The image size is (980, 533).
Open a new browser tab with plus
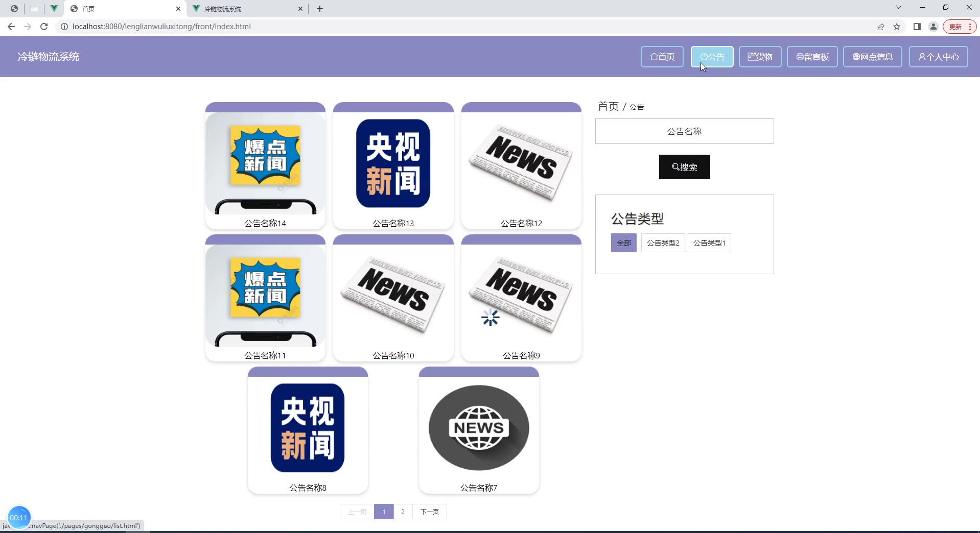click(x=320, y=9)
